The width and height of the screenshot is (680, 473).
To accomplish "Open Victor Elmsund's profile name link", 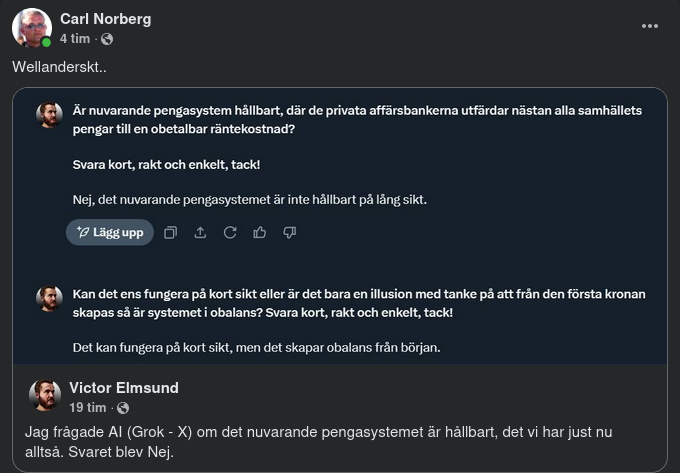I will (x=123, y=388).
